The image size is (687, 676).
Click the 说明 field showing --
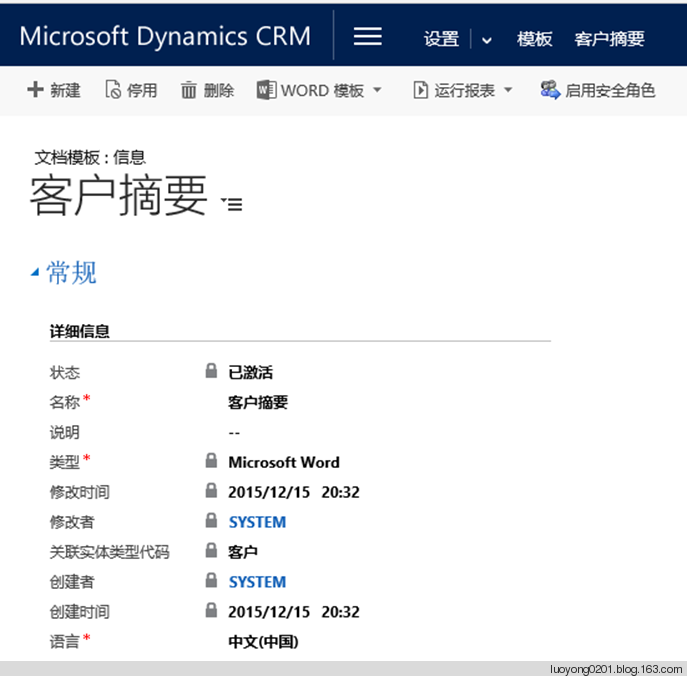point(234,433)
